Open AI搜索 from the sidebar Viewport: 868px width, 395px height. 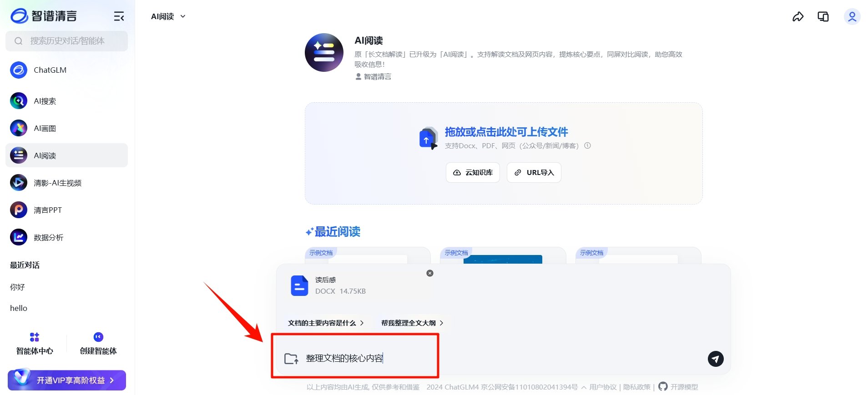click(x=66, y=101)
